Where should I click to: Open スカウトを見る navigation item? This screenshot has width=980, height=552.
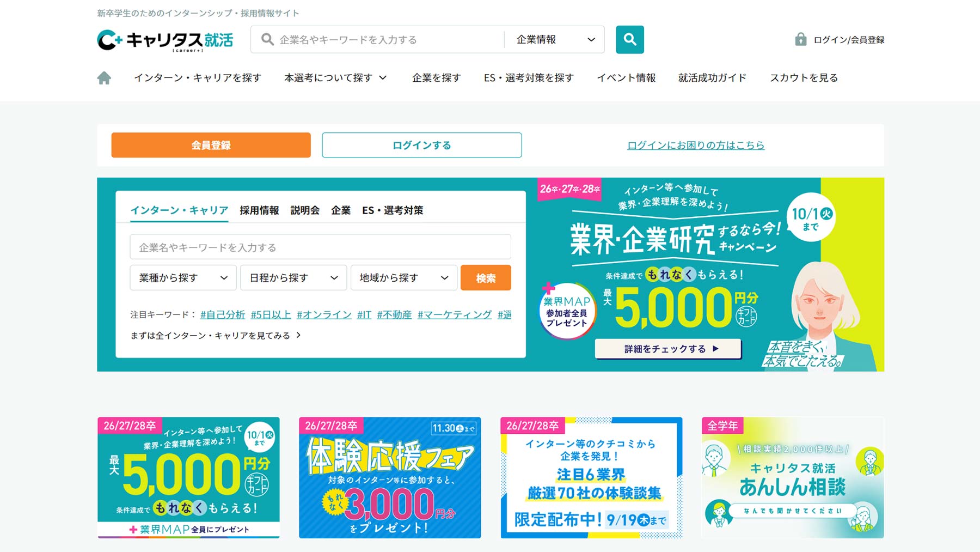pos(804,78)
